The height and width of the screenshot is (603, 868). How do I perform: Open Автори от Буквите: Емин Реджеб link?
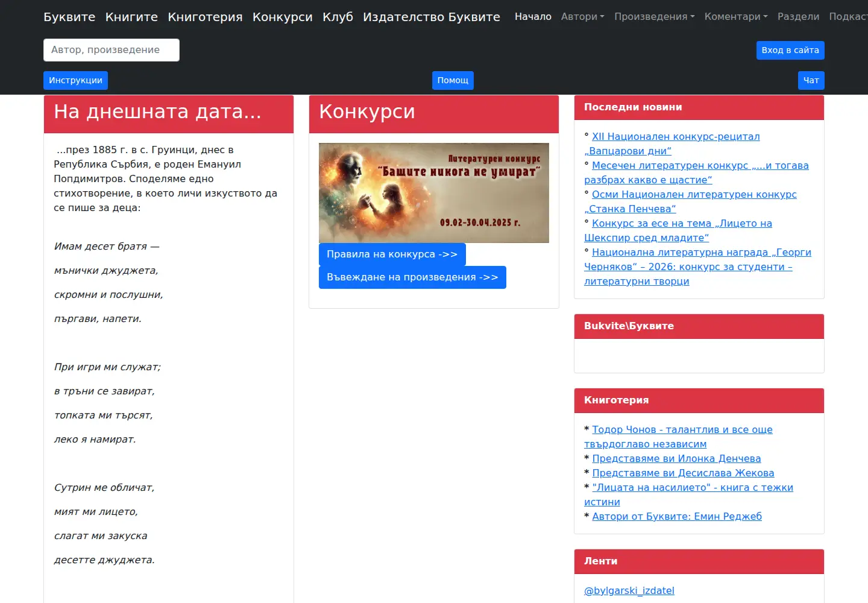(677, 516)
